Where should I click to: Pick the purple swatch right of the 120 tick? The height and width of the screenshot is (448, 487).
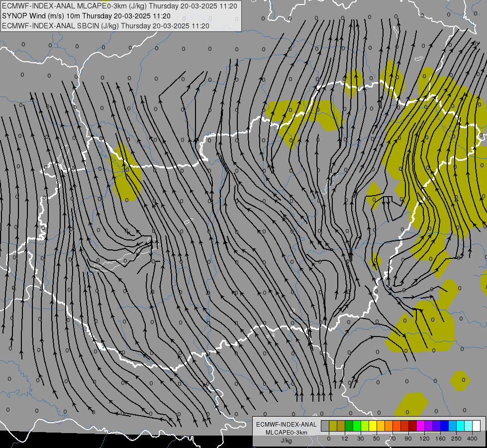(429, 426)
